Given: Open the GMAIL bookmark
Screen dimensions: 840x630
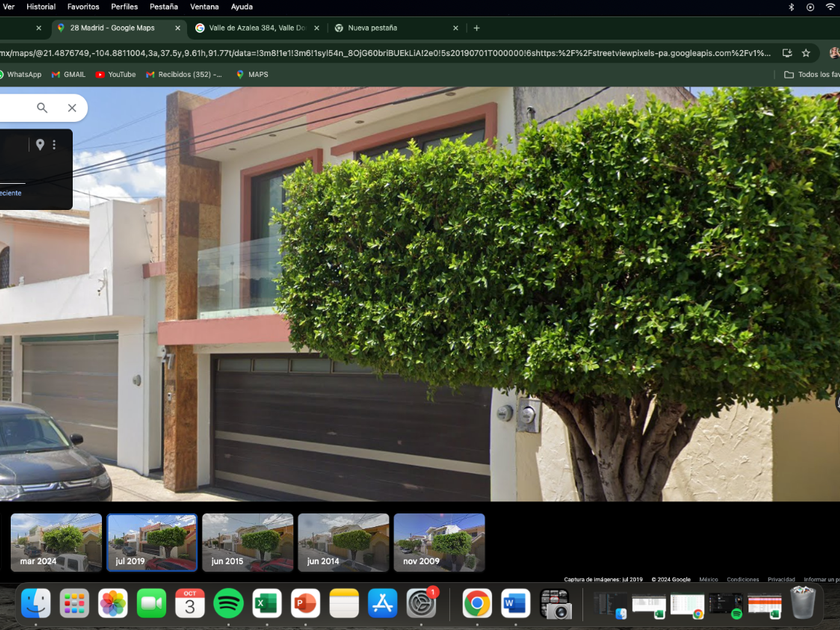Looking at the screenshot, I should tap(69, 74).
